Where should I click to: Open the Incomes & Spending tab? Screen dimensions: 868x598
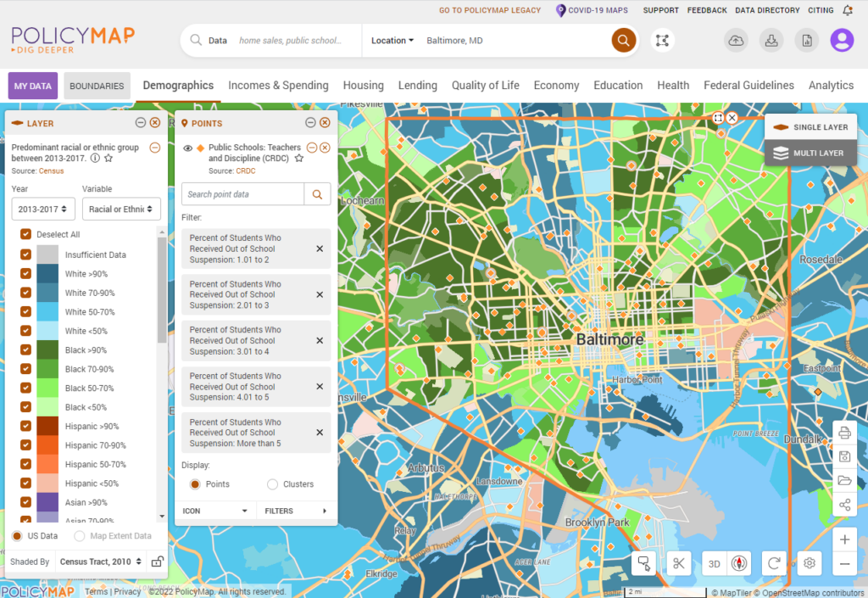(x=278, y=86)
